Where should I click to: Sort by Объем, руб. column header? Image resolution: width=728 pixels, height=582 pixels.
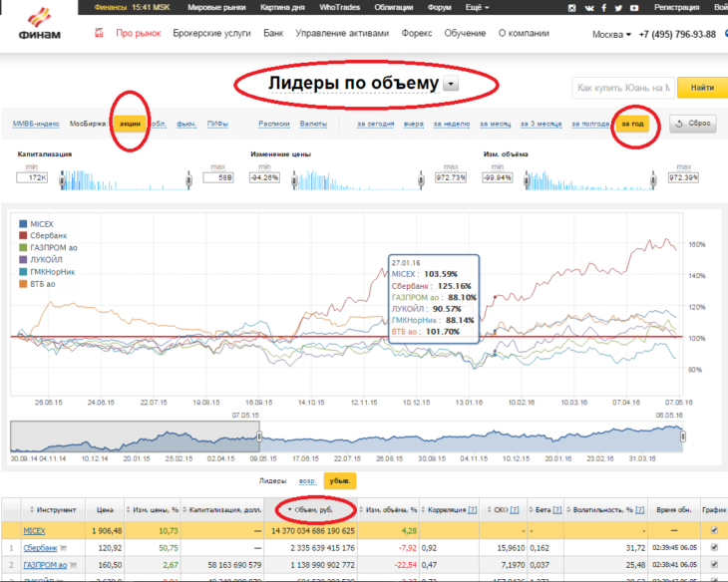click(310, 509)
